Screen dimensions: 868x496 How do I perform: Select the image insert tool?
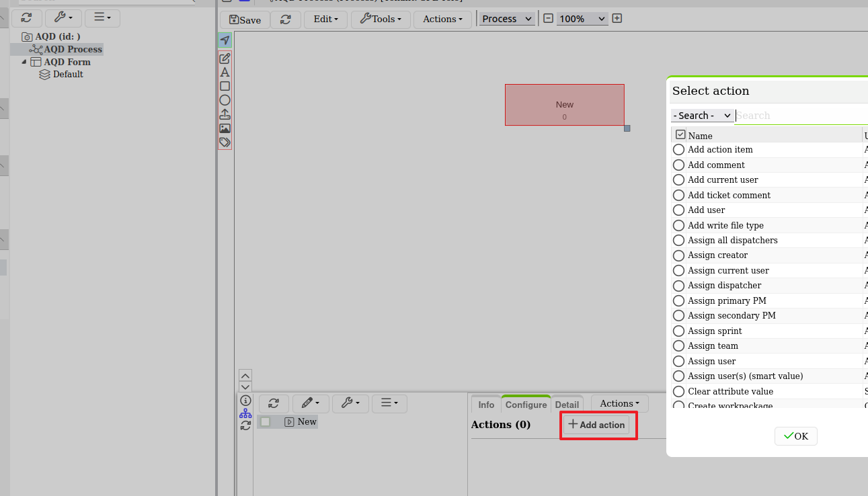pyautogui.click(x=225, y=128)
